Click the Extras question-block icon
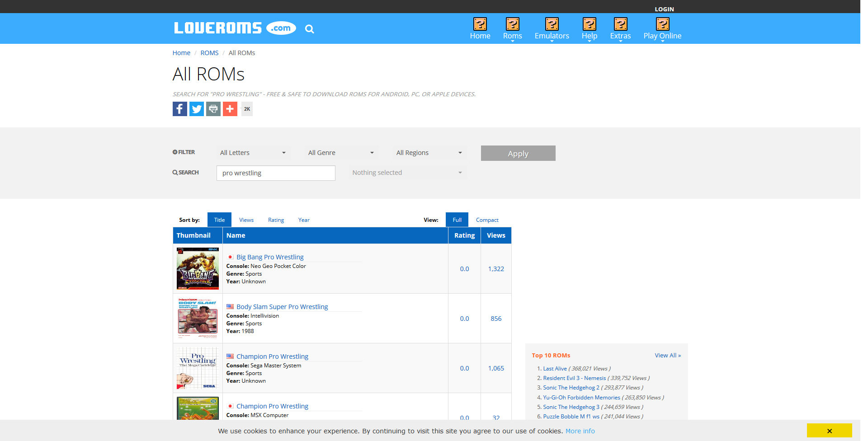 [621, 23]
